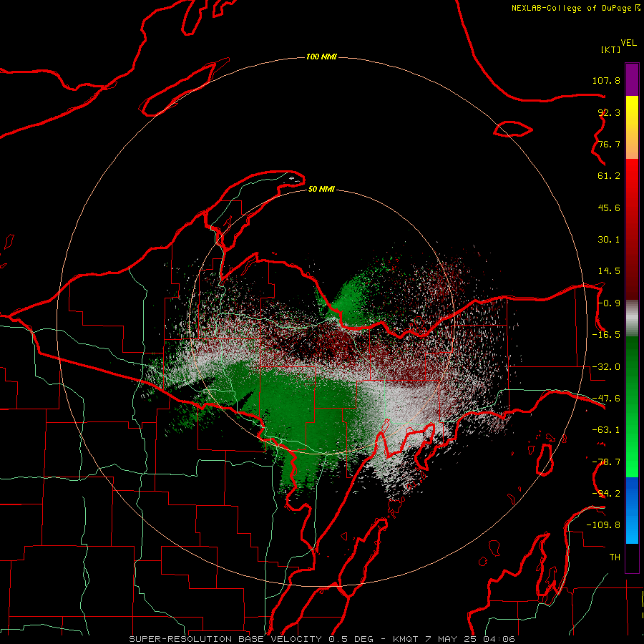Select the -16.5 legend value

606,335
